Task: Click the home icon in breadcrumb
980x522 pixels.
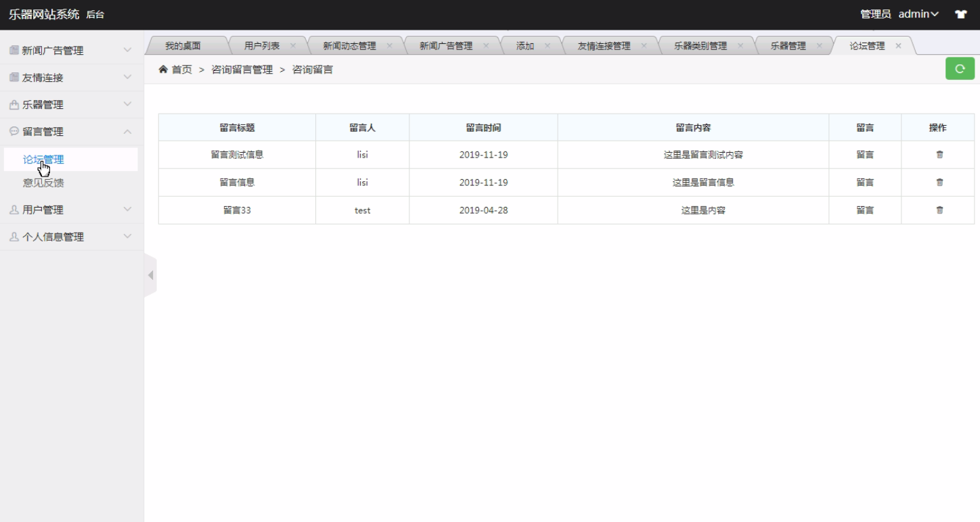Action: click(x=163, y=69)
